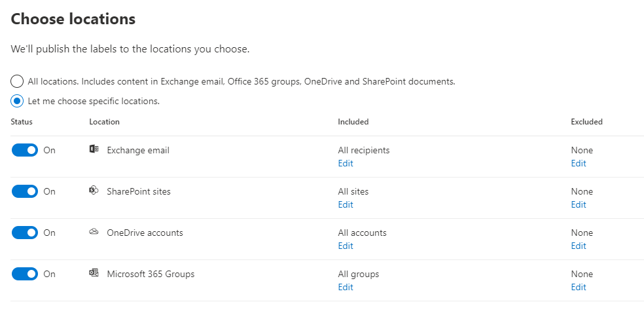Edit excluded OneDrive accounts

[579, 246]
